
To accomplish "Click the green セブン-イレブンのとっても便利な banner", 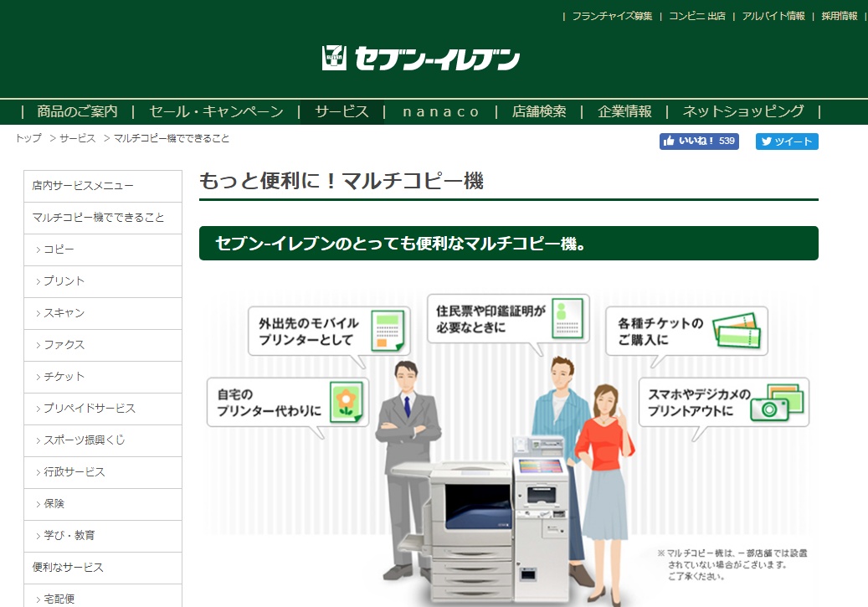I will tap(509, 243).
